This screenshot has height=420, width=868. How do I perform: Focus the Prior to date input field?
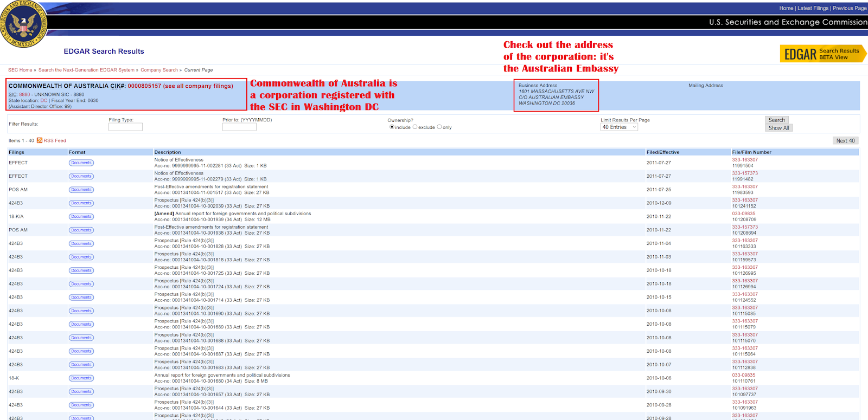coord(239,127)
